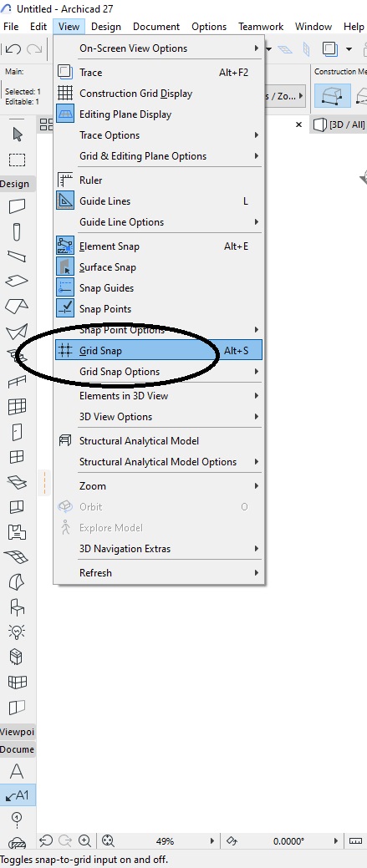Click the Zoom In magnifier icon
367x868 pixels.
[x=84, y=841]
